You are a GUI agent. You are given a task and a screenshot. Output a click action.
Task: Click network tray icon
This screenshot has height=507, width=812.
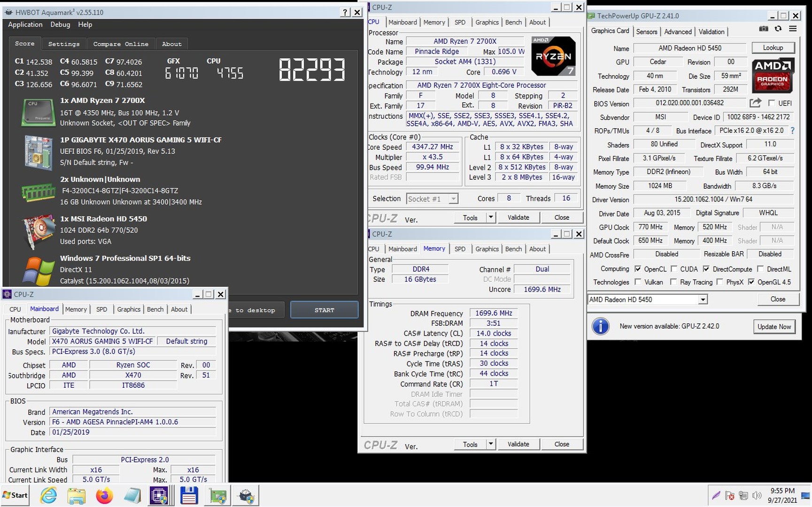[x=743, y=495]
